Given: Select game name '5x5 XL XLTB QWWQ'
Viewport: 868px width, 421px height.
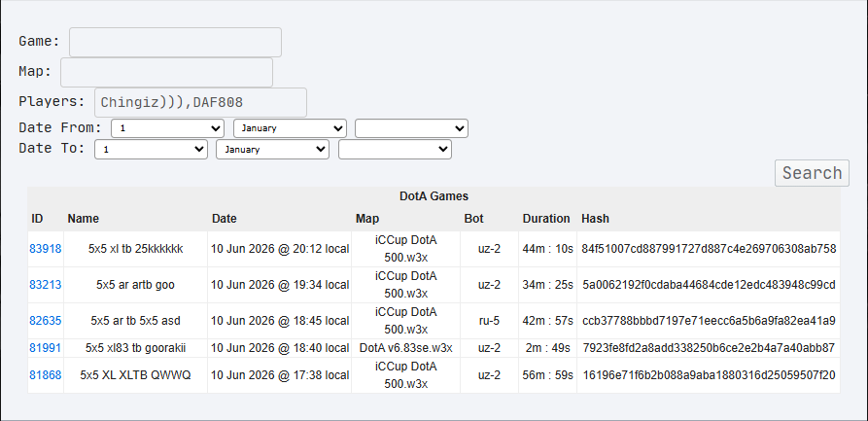Looking at the screenshot, I should 136,375.
